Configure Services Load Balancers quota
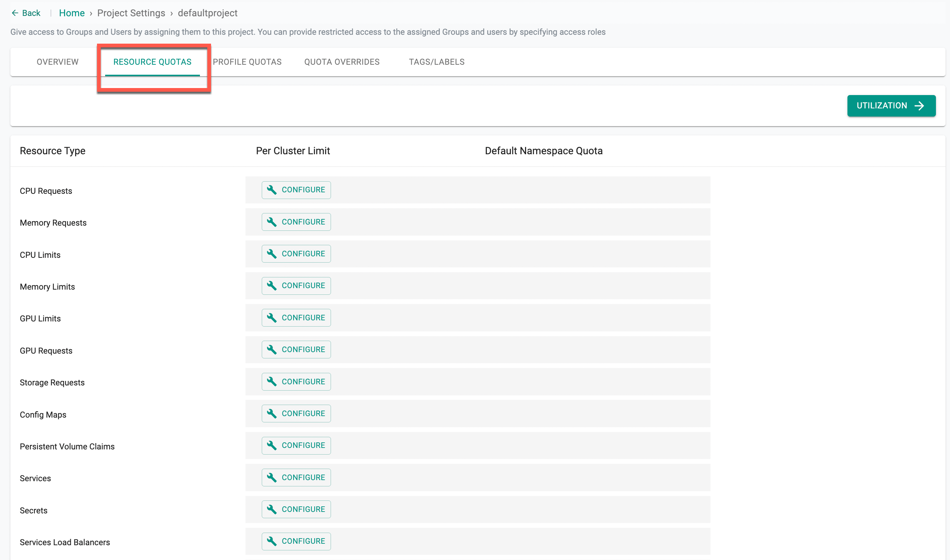The width and height of the screenshot is (950, 560). (296, 541)
